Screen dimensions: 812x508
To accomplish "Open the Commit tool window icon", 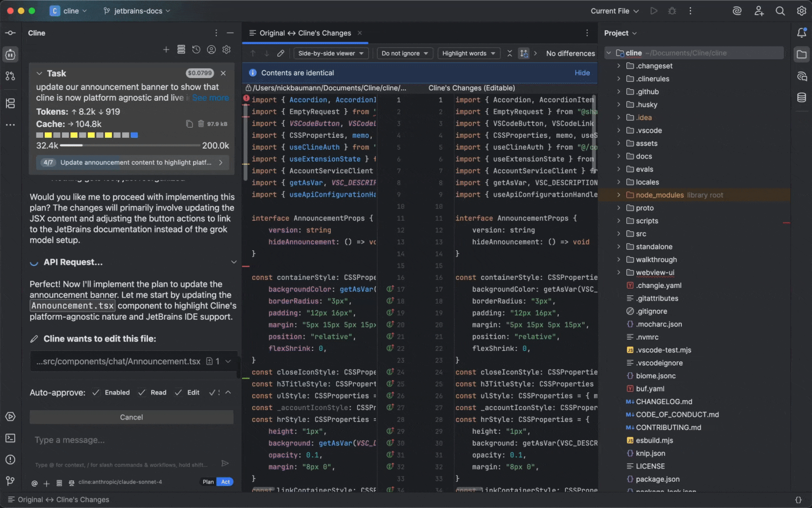I will tap(10, 33).
